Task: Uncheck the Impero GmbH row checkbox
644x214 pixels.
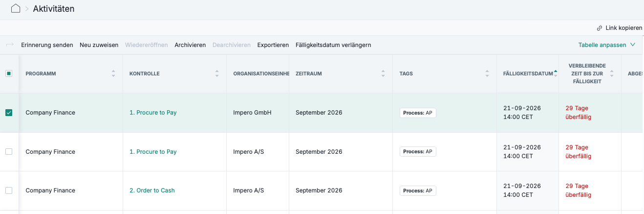Action: (9, 113)
